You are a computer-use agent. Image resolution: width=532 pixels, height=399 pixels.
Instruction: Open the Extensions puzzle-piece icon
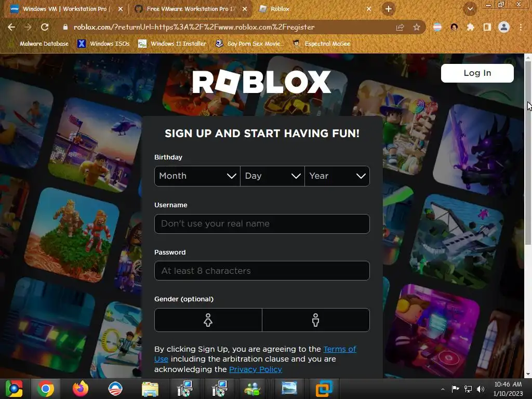(x=471, y=27)
